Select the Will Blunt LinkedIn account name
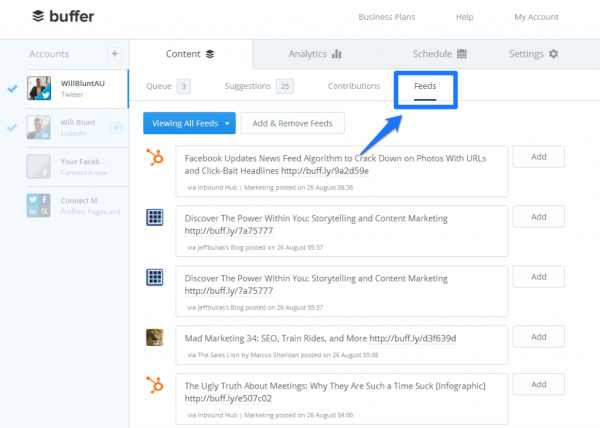The width and height of the screenshot is (600, 428). [x=78, y=122]
